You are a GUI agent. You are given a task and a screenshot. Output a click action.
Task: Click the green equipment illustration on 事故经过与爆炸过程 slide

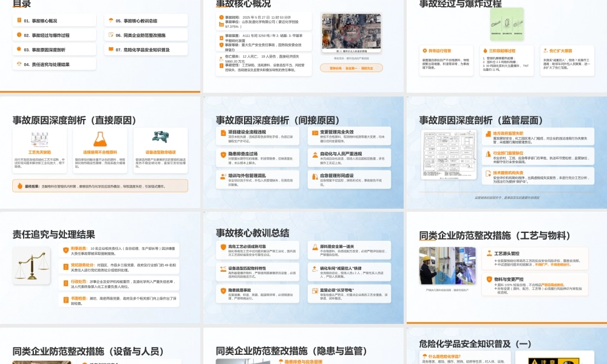click(x=506, y=24)
